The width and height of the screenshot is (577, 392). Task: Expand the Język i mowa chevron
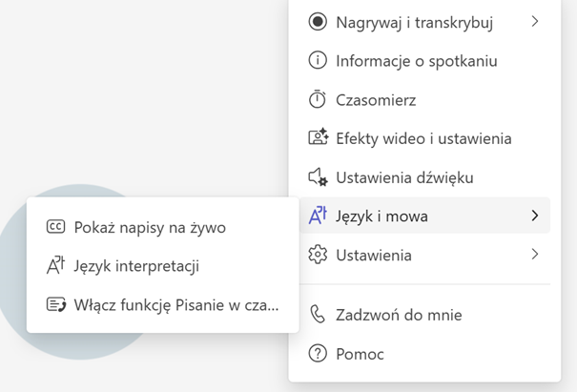pyautogui.click(x=534, y=217)
